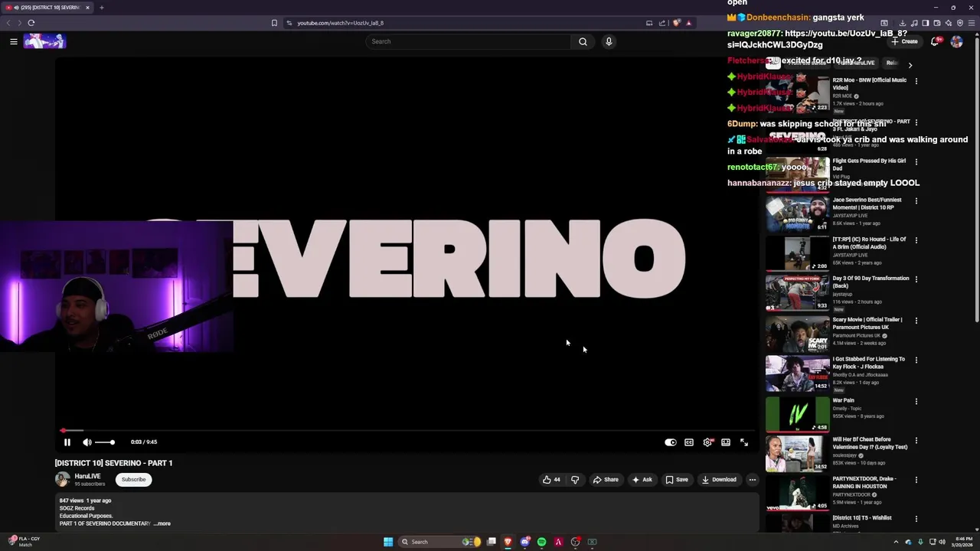Show hidden system tray icons chevron
This screenshot has width=980, height=551.
pyautogui.click(x=896, y=542)
